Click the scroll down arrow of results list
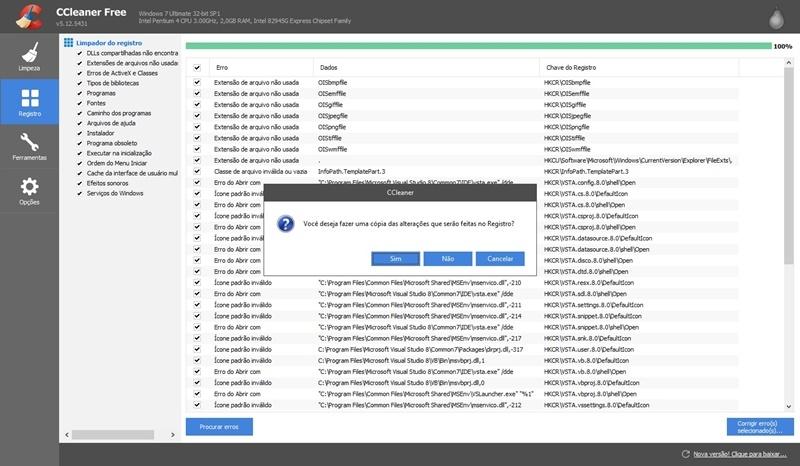Viewport: 800px width, 466px height. [789, 407]
